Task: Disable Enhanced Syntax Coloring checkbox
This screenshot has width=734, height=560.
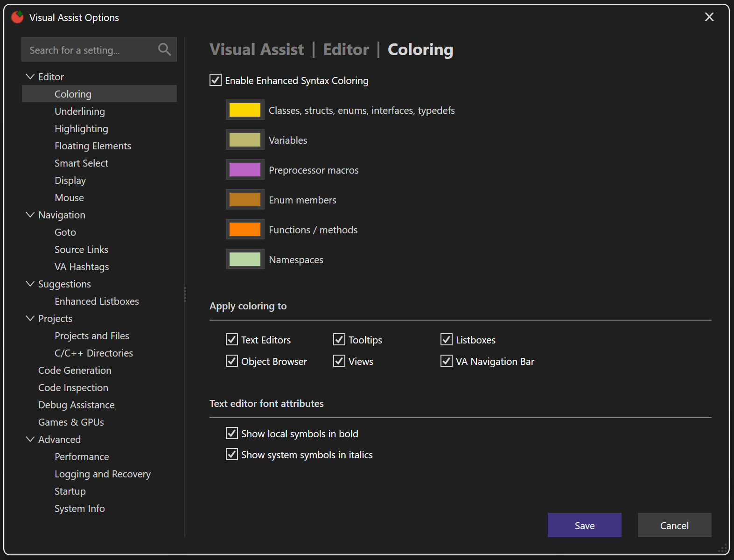Action: 216,80
